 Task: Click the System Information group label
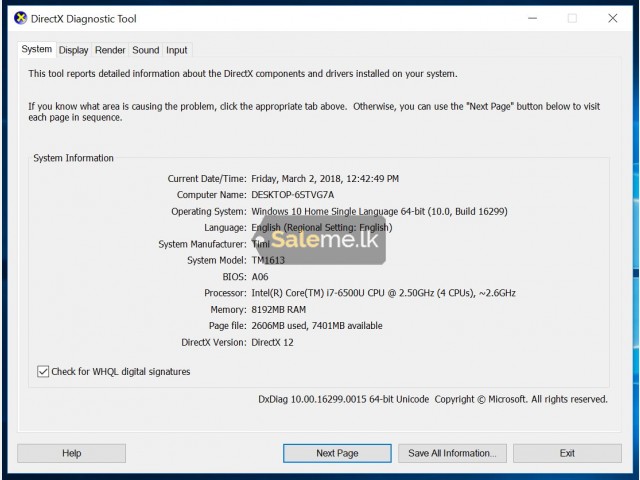(x=73, y=158)
